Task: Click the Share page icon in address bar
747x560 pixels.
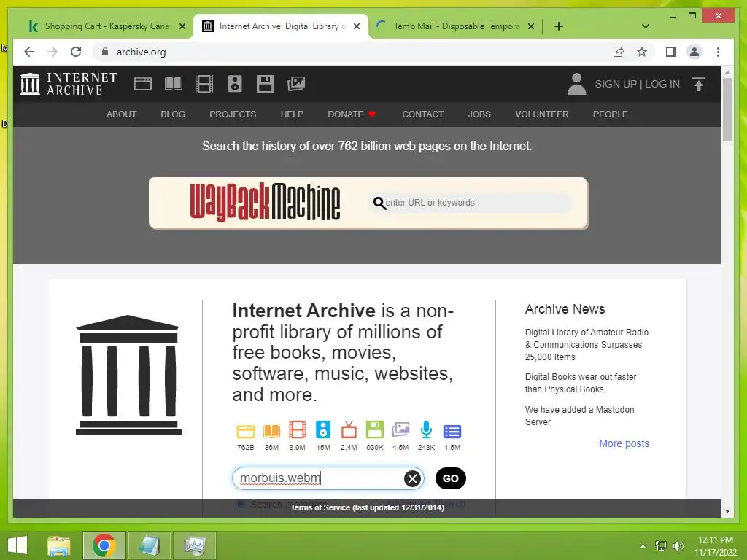Action: 619,52
